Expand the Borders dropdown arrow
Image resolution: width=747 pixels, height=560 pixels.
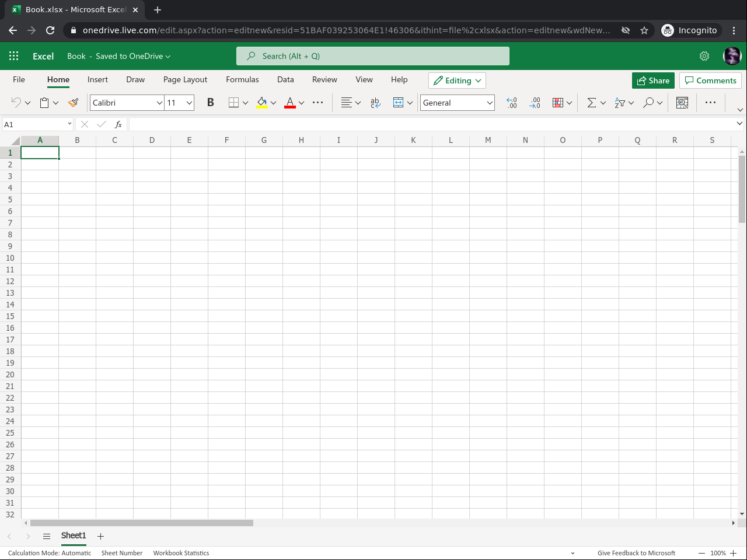[x=245, y=103]
